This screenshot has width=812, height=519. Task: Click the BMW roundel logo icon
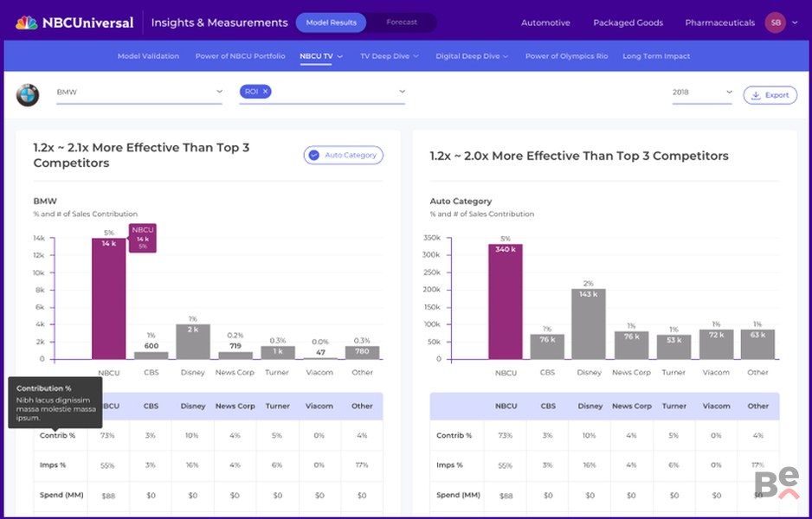click(x=28, y=95)
